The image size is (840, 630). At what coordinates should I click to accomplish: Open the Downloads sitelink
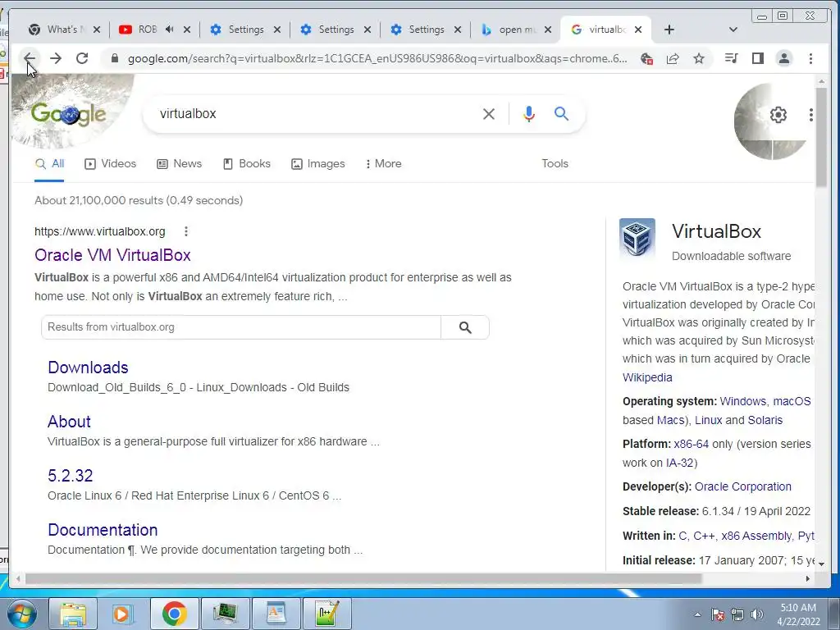tap(88, 367)
